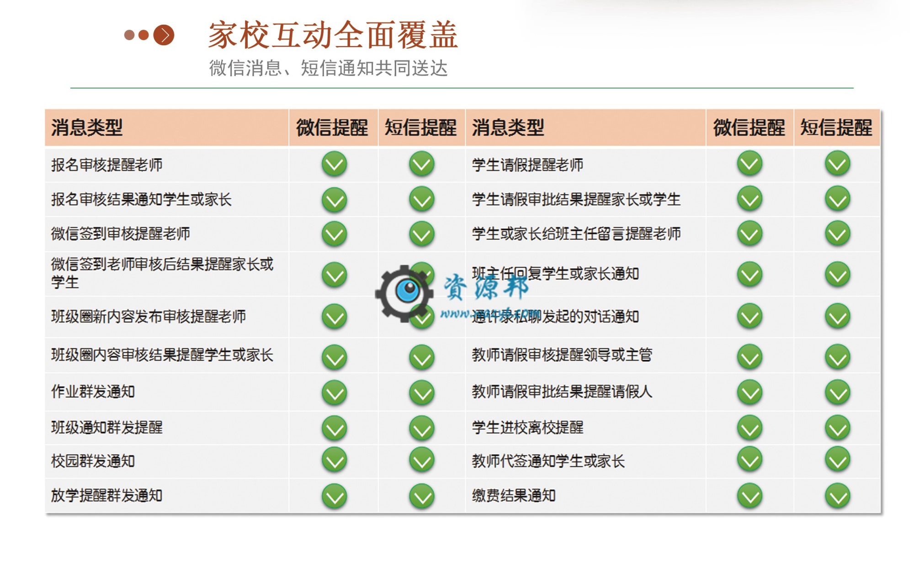
Task: Click the title text 家校互动全面覆盖
Action: click(334, 35)
